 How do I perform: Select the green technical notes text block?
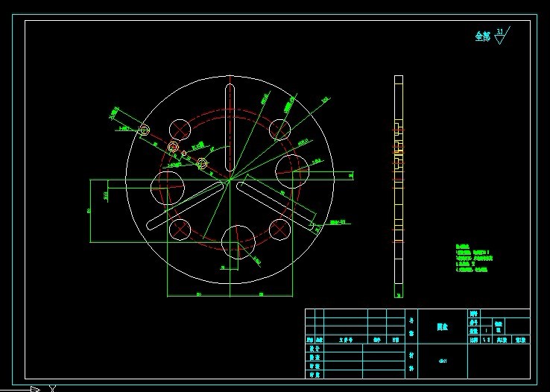[474, 259]
